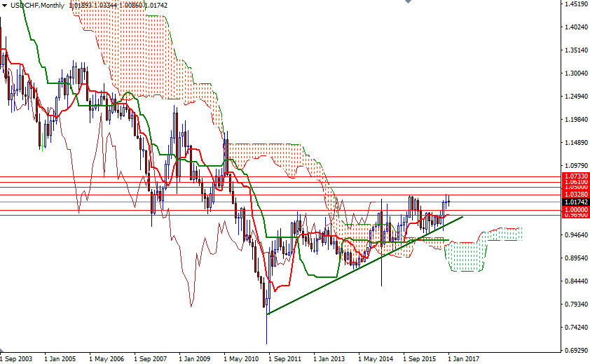Screen dimensions: 590x364
Task: Click the 1 Sep 2007 date label
Action: 150,358
